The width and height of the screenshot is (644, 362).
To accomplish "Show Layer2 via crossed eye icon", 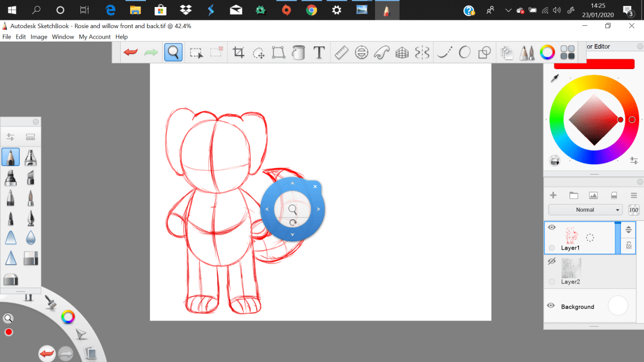I will coord(551,262).
